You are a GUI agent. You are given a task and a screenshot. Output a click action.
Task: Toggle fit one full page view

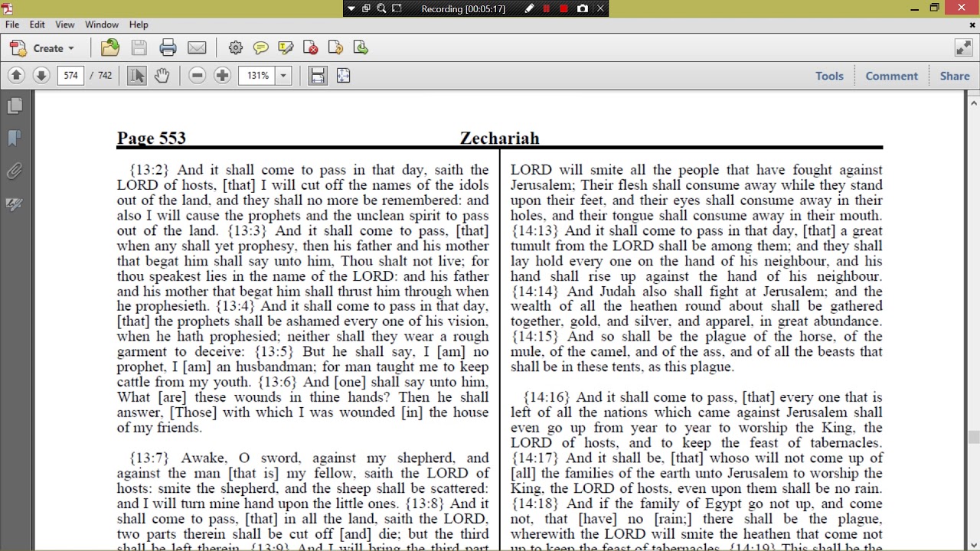[343, 76]
